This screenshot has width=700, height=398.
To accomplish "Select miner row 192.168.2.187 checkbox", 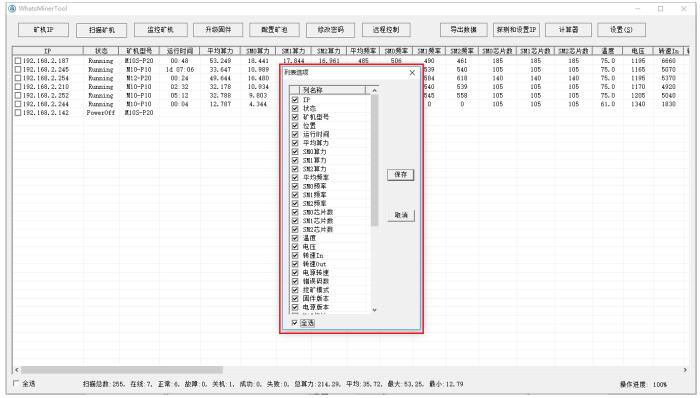I will 18,61.
